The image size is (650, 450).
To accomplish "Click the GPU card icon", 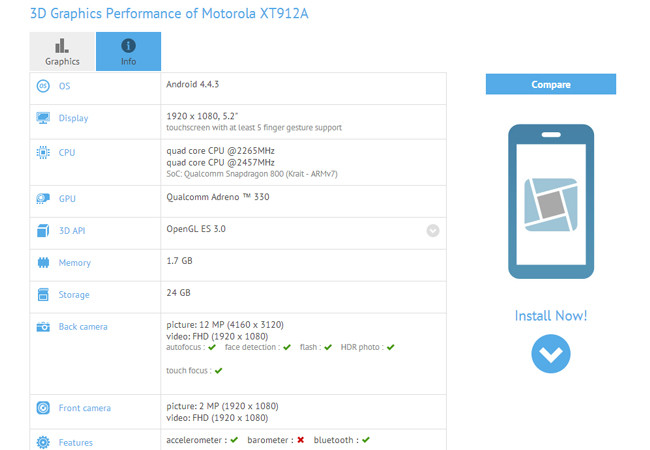I will pyautogui.click(x=43, y=198).
